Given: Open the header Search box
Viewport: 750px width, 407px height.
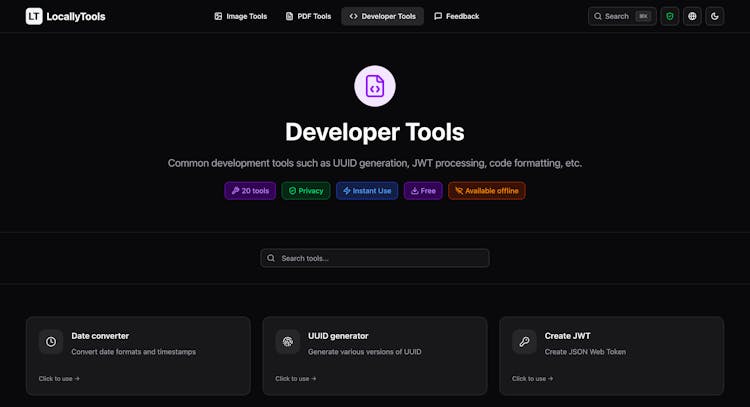Looking at the screenshot, I should point(622,16).
